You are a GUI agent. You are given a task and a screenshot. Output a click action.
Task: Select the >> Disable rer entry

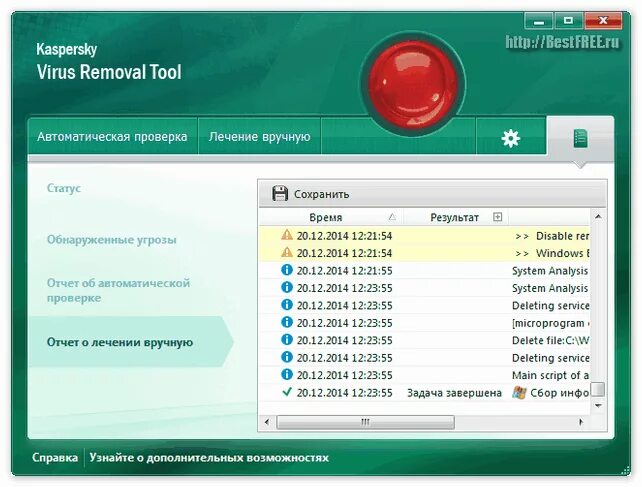(552, 236)
